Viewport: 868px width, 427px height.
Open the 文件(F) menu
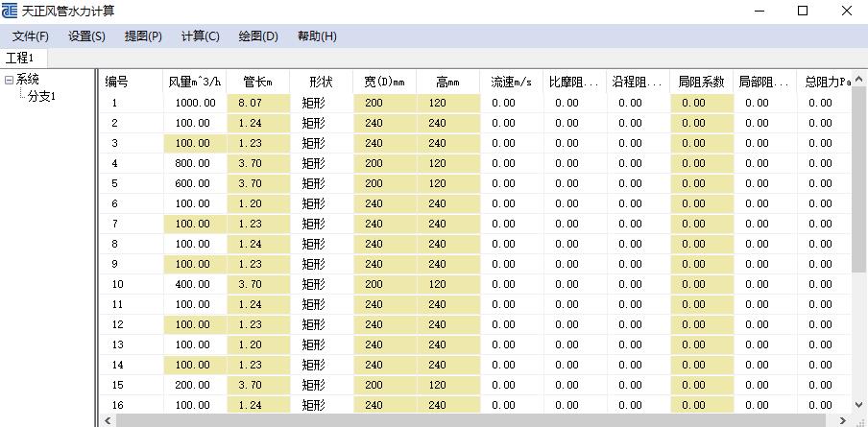[31, 36]
